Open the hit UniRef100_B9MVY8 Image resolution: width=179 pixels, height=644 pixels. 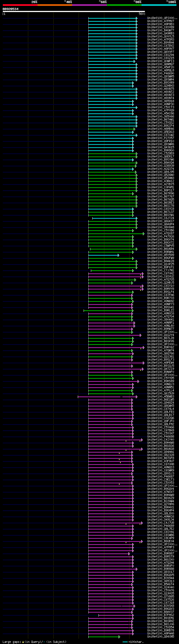click(x=161, y=289)
